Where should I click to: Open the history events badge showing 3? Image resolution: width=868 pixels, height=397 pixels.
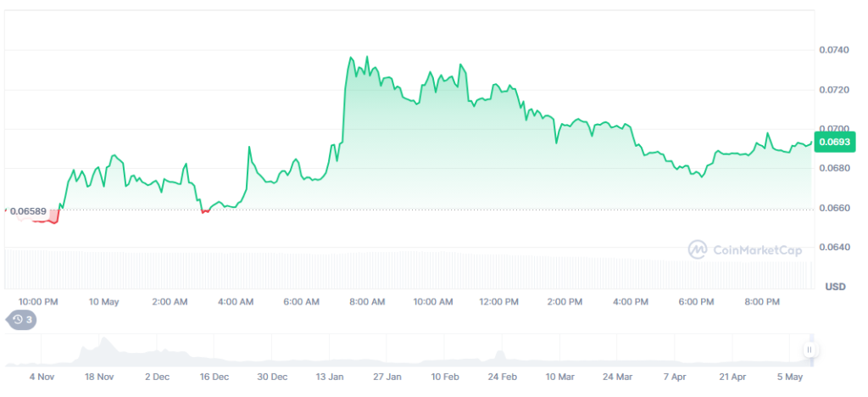tap(21, 320)
